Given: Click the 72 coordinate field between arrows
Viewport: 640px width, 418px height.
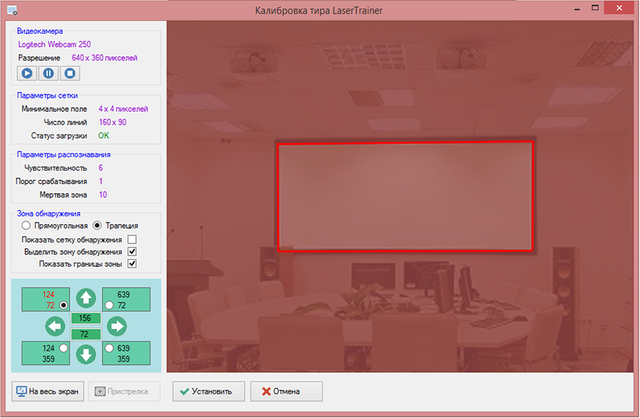Looking at the screenshot, I should pyautogui.click(x=86, y=334).
